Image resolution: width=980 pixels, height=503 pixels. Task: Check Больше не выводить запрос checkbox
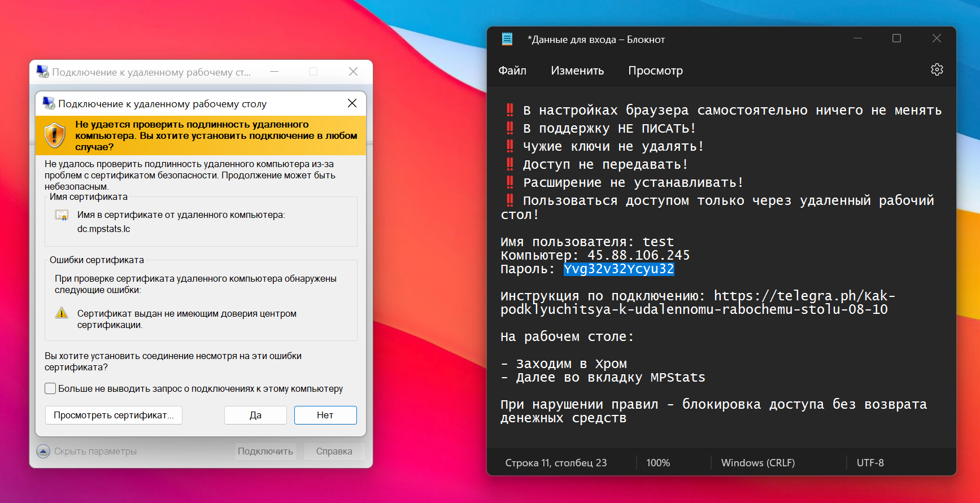pyautogui.click(x=50, y=388)
